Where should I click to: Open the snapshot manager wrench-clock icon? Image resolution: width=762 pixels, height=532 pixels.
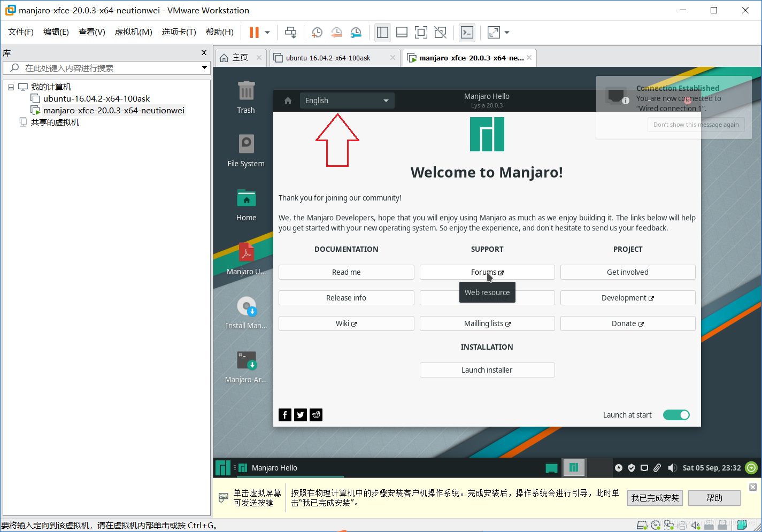point(356,33)
